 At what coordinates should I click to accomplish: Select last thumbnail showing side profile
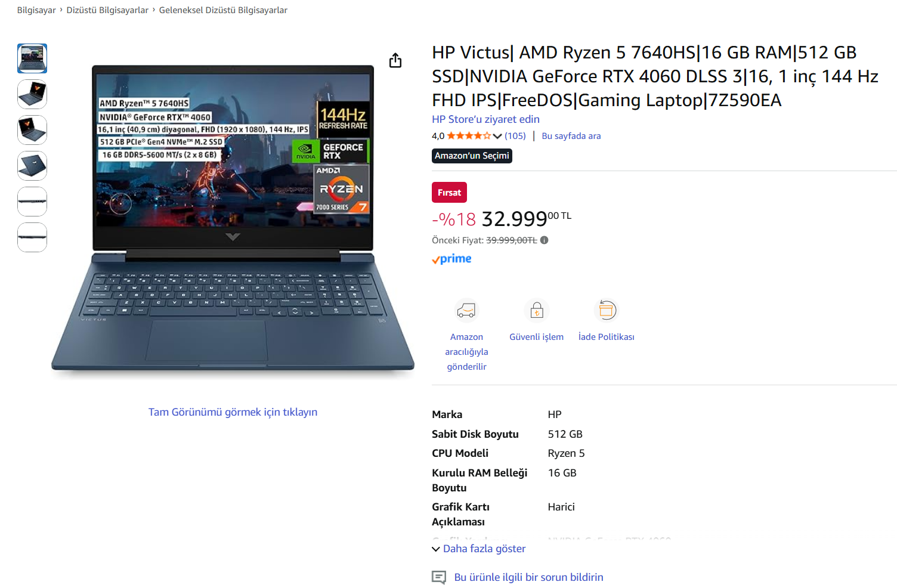(x=32, y=237)
